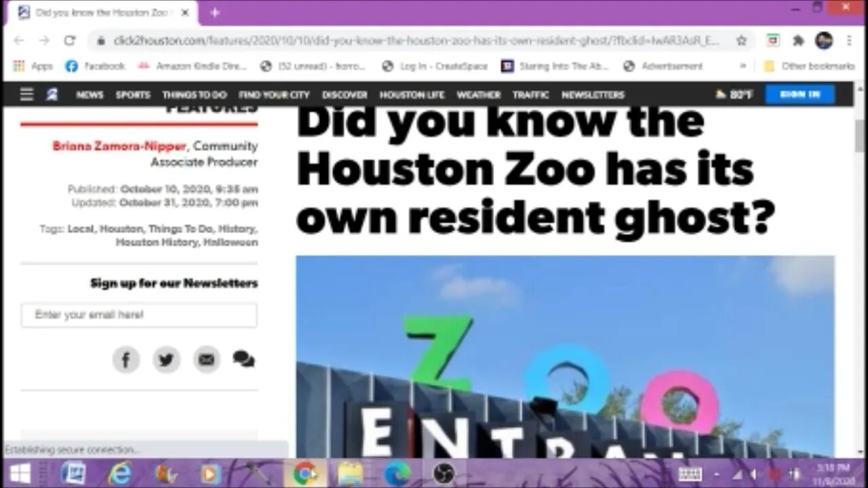Open the media player taskbar icon
The image size is (868, 488).
point(211,473)
